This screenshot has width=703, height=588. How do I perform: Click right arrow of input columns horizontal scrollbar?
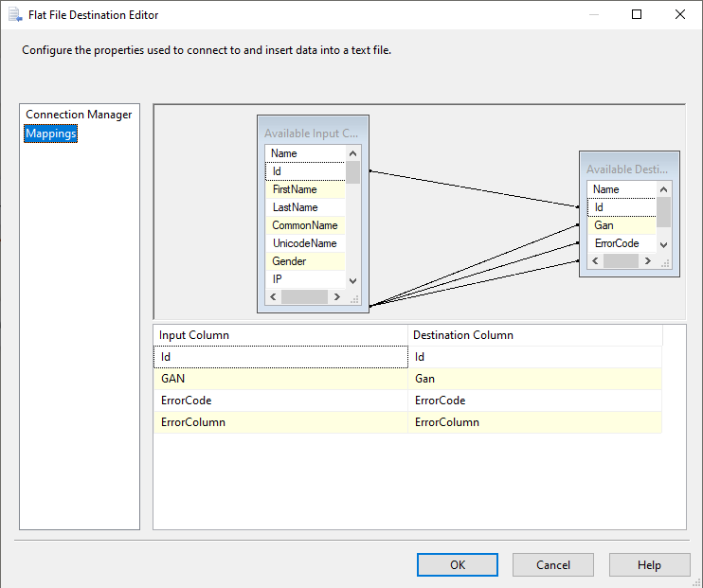338,297
